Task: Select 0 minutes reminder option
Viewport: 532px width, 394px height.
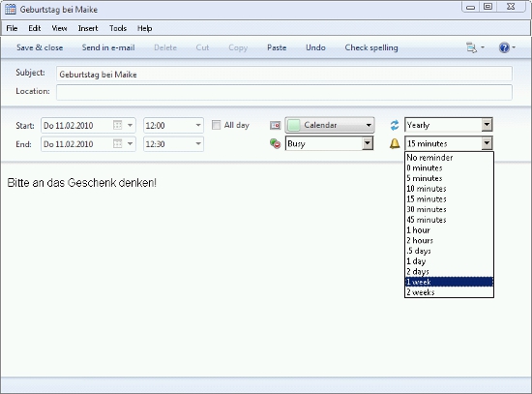Action: [449, 167]
